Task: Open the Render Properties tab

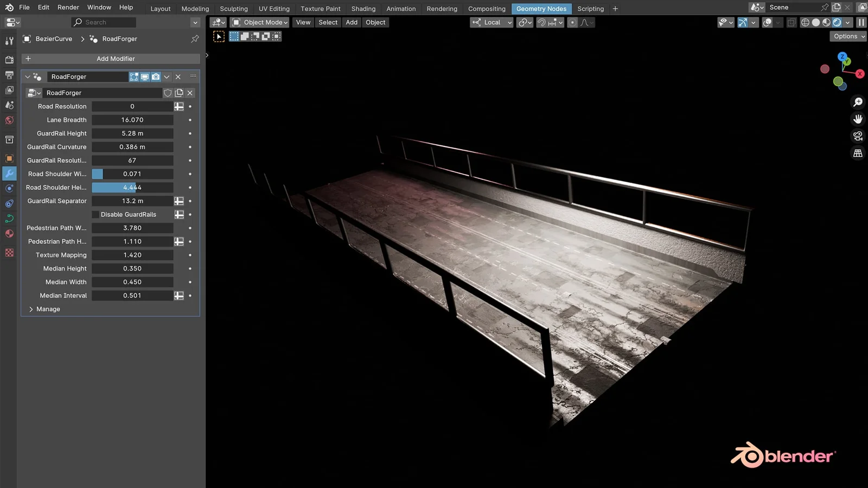Action: point(9,60)
